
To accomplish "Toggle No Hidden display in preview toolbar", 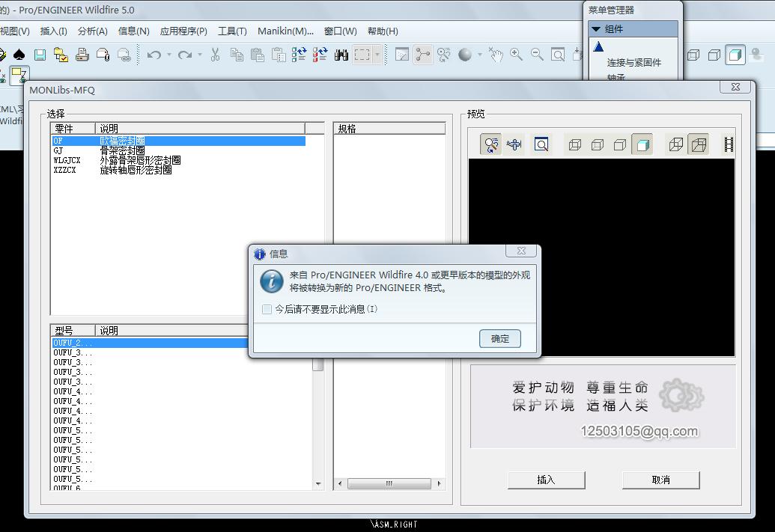I will 620,144.
